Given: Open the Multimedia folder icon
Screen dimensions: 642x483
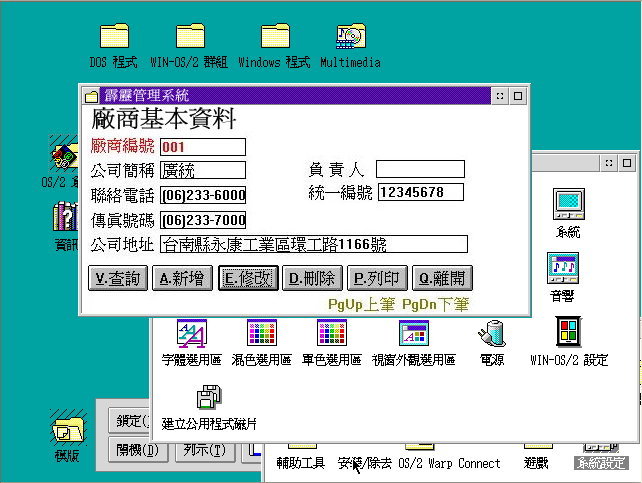Looking at the screenshot, I should [x=351, y=36].
